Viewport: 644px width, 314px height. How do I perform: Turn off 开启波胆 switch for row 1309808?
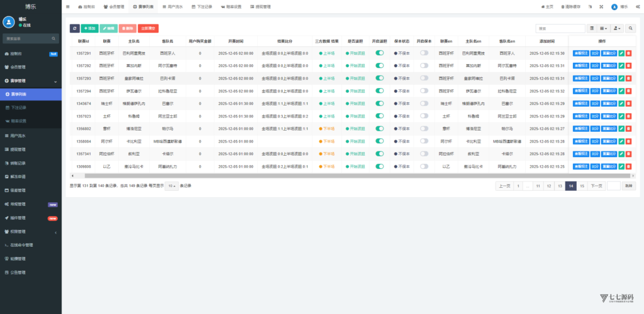[x=379, y=166]
